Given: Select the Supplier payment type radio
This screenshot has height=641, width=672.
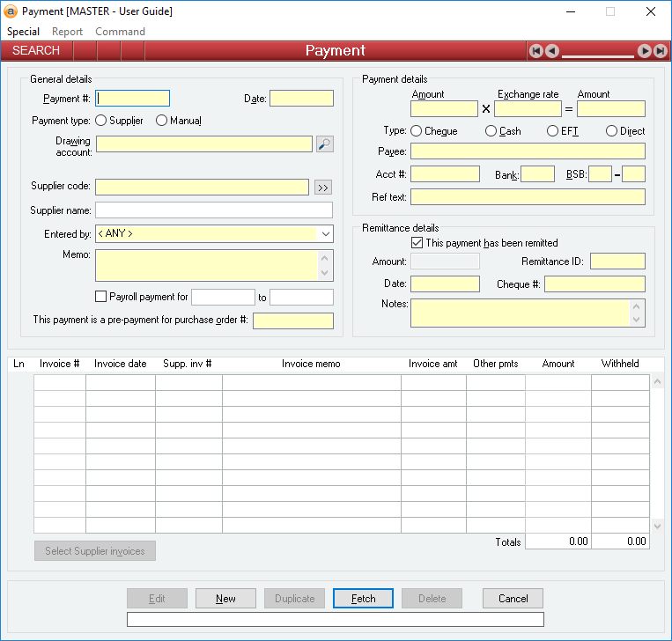Looking at the screenshot, I should point(101,121).
